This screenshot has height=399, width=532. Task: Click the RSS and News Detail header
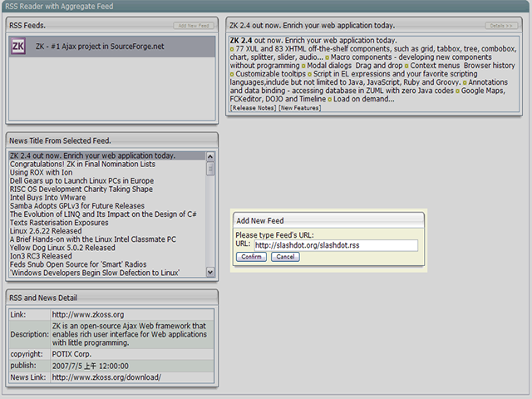[112, 298]
